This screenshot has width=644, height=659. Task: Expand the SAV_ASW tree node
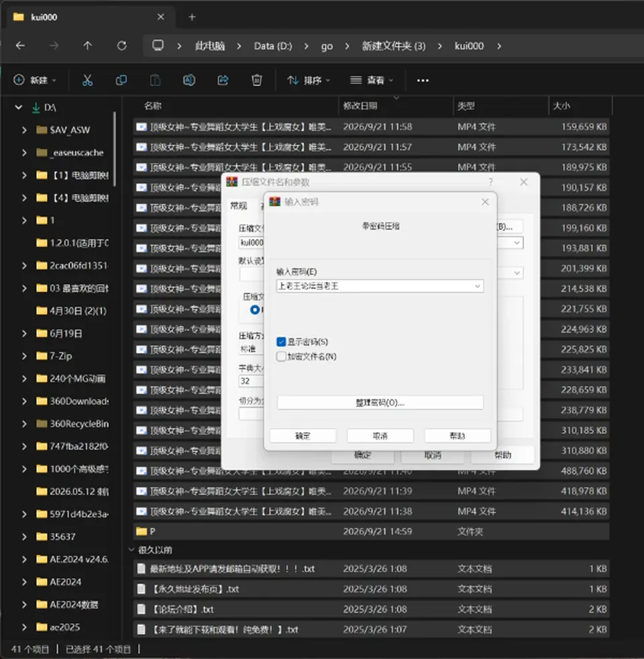(24, 130)
